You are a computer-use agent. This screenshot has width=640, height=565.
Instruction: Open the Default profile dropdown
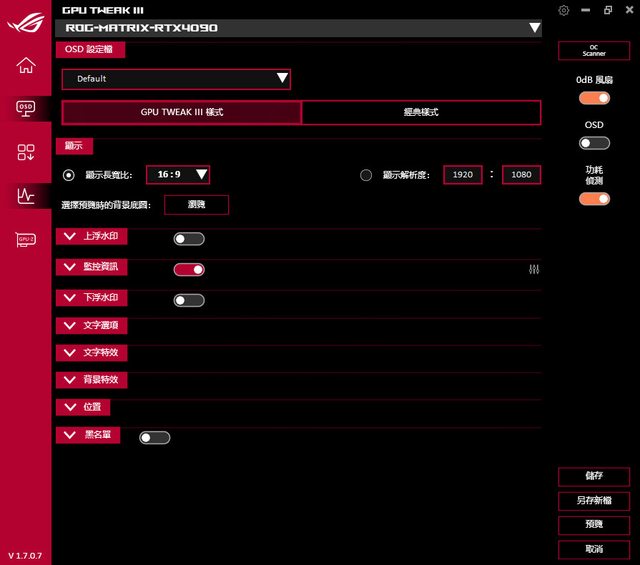coord(176,79)
